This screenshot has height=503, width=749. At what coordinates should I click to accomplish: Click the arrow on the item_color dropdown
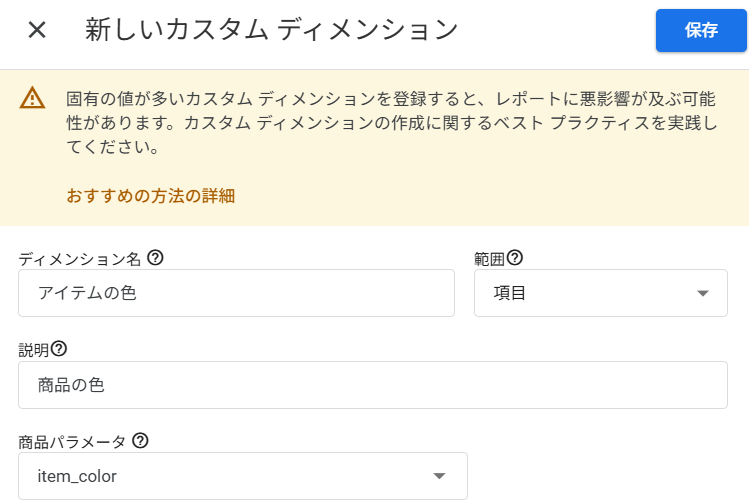[x=438, y=476]
